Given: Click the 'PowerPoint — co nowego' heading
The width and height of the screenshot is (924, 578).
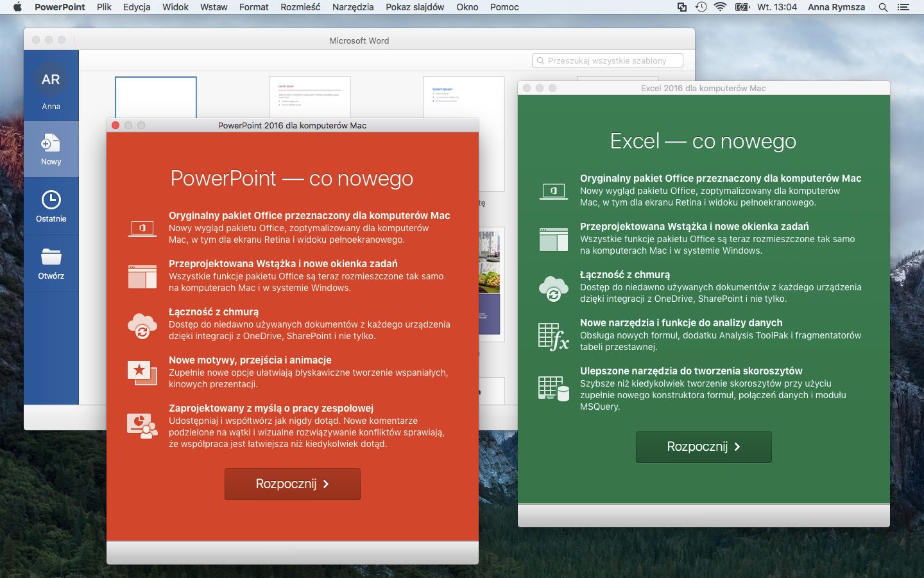Looking at the screenshot, I should 292,179.
